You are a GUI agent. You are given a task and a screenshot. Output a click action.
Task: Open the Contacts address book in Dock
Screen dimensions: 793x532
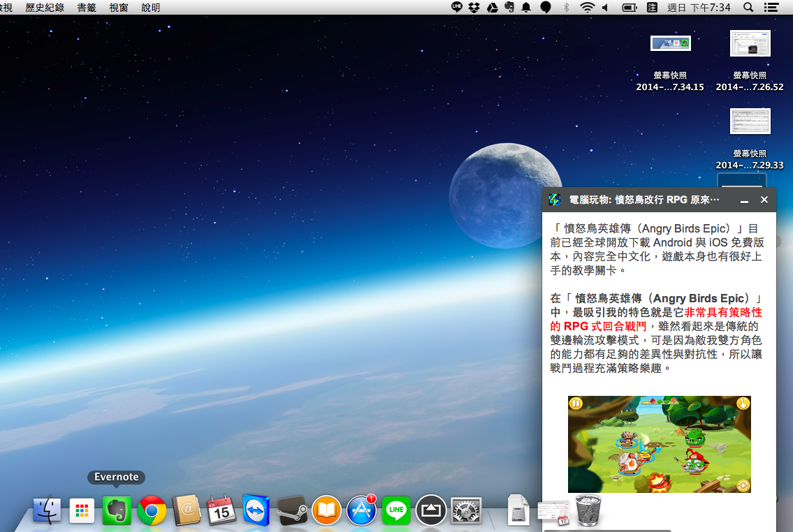[187, 510]
